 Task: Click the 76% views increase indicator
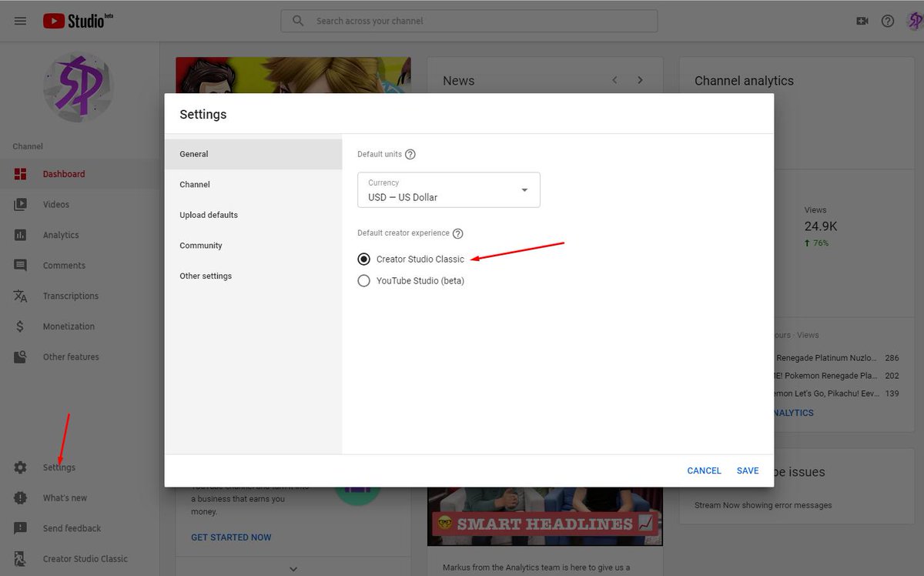816,243
